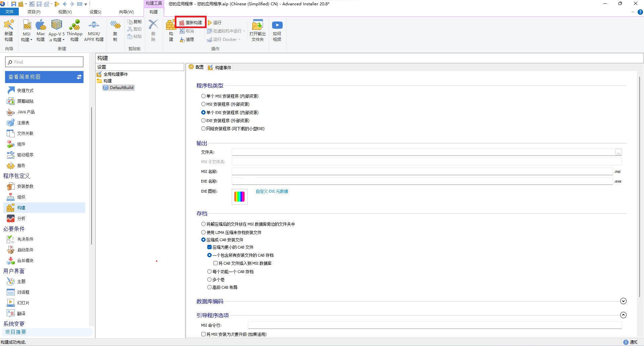
Task: Click 重新构建 rebuild button
Action: (191, 22)
